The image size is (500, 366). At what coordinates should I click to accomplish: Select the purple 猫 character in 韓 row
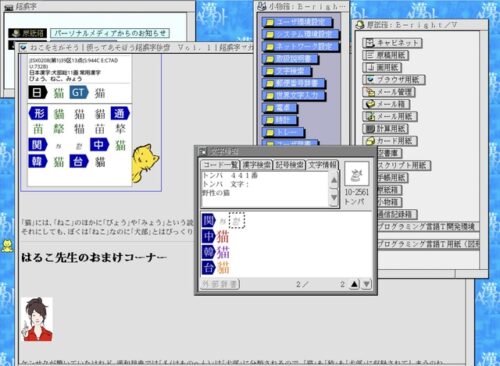tap(223, 253)
